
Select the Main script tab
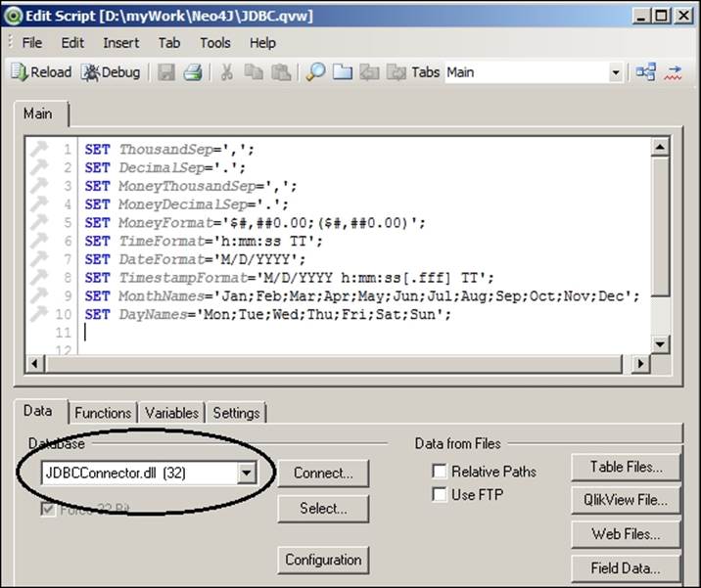[41, 113]
